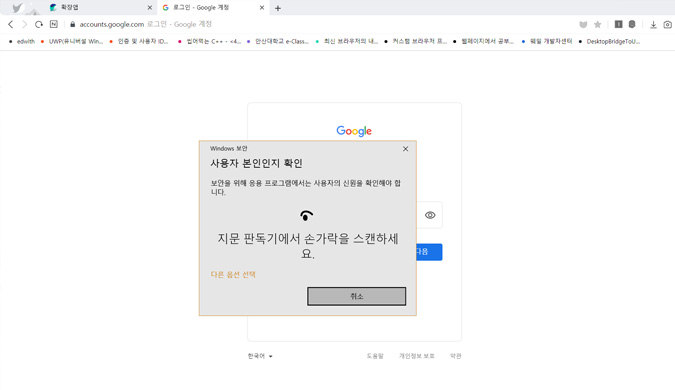
Task: Open a new tab with plus button
Action: [x=278, y=8]
